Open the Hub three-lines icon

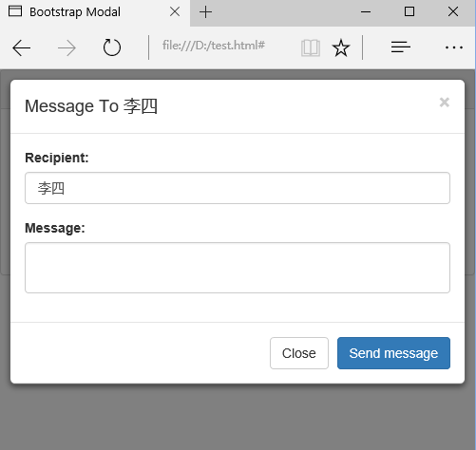401,47
